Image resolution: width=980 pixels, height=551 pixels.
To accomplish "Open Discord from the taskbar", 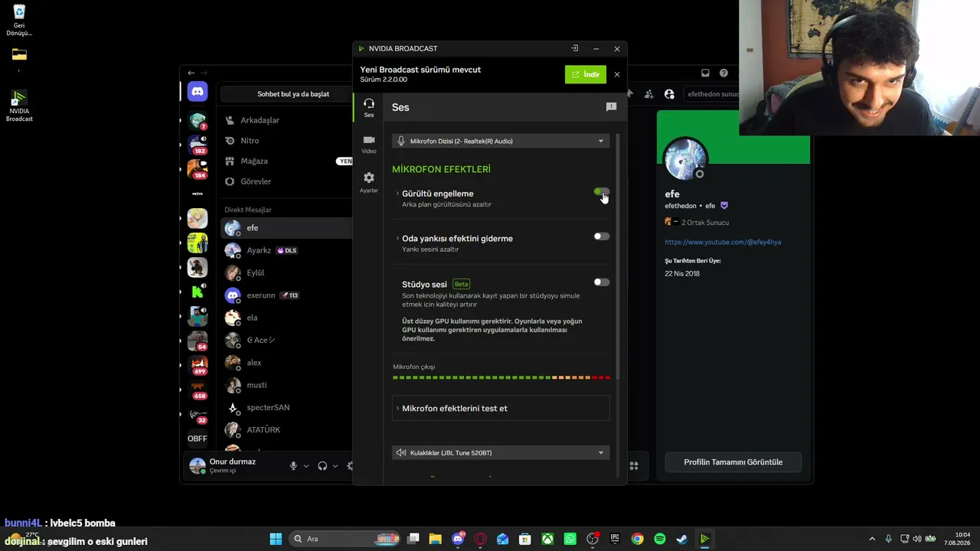I will 458,539.
